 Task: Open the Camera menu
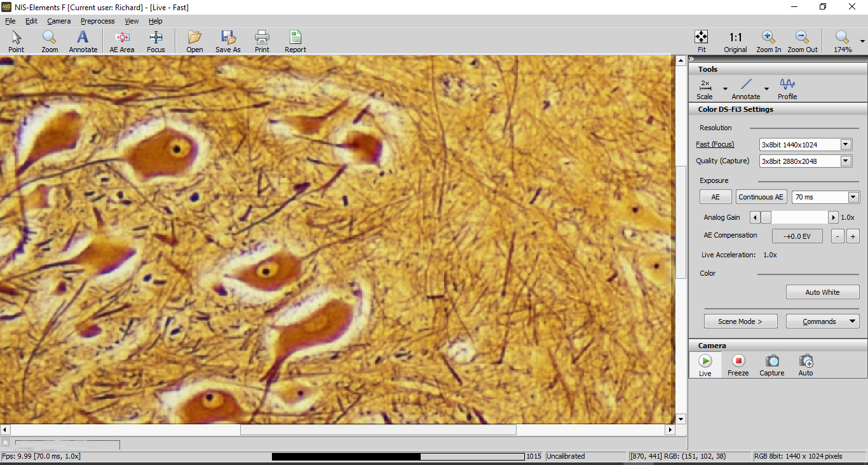59,21
